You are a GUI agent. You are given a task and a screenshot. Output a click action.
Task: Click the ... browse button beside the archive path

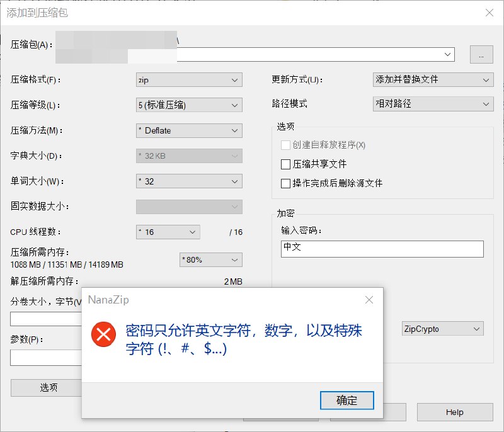point(481,54)
